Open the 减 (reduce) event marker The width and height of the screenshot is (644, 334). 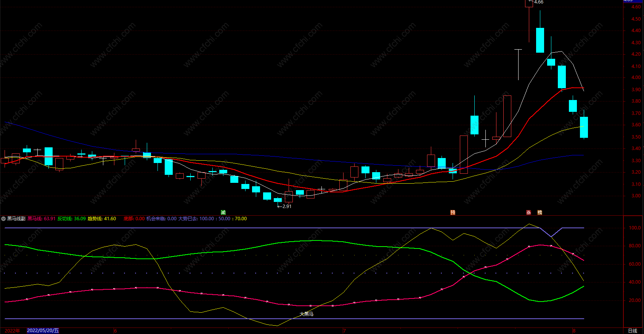[223, 213]
